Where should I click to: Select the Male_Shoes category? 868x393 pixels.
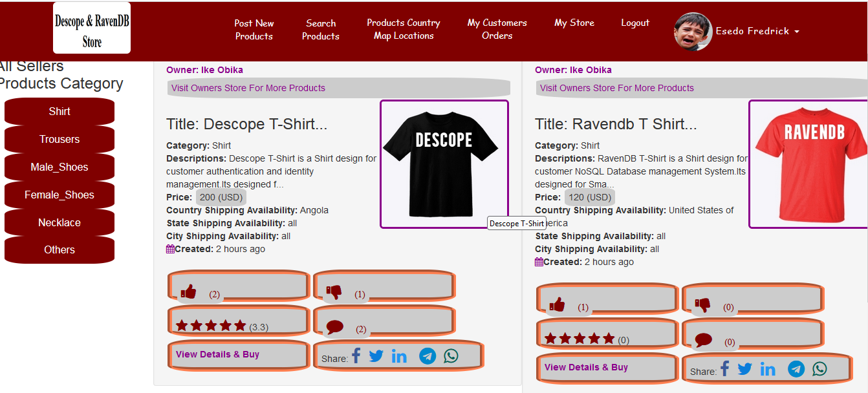click(60, 167)
